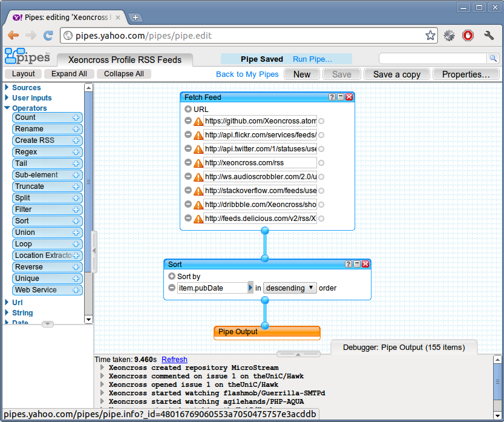Expand the User inputs category
Viewport: 504px width, 422px height.
pos(7,97)
